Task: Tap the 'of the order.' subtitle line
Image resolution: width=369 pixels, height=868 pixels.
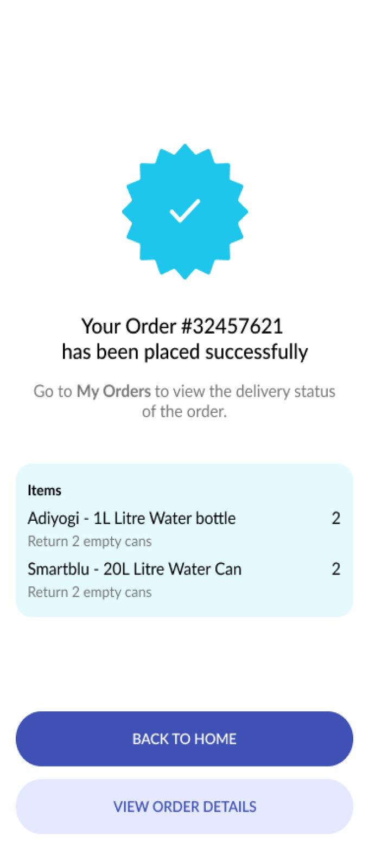Action: pyautogui.click(x=184, y=412)
